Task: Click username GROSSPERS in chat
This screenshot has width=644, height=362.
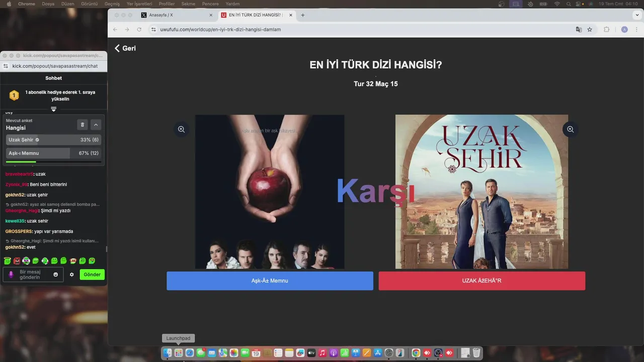Action: 19,231
